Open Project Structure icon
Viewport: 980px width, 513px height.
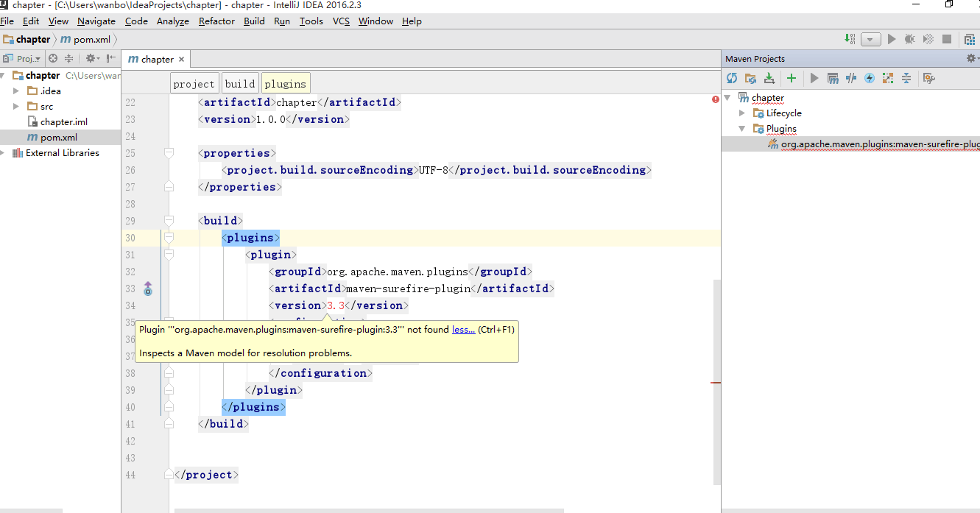tap(970, 39)
